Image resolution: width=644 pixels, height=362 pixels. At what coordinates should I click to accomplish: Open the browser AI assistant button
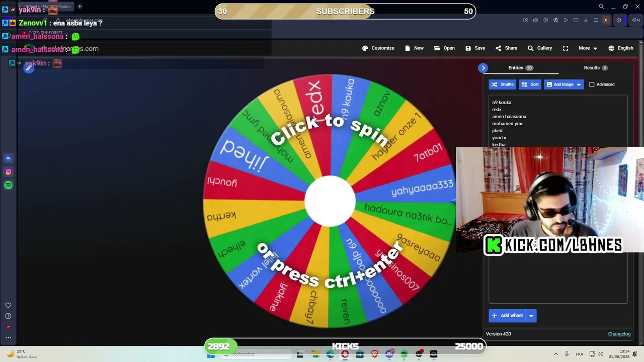point(636,20)
